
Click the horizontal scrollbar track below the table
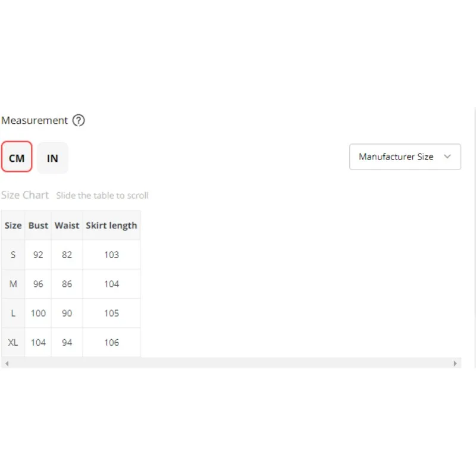pos(231,363)
